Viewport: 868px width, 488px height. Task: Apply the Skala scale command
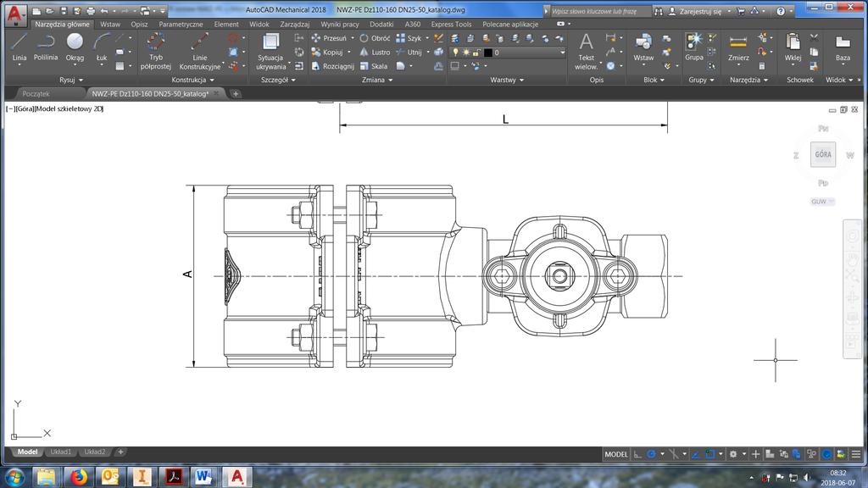tap(374, 66)
